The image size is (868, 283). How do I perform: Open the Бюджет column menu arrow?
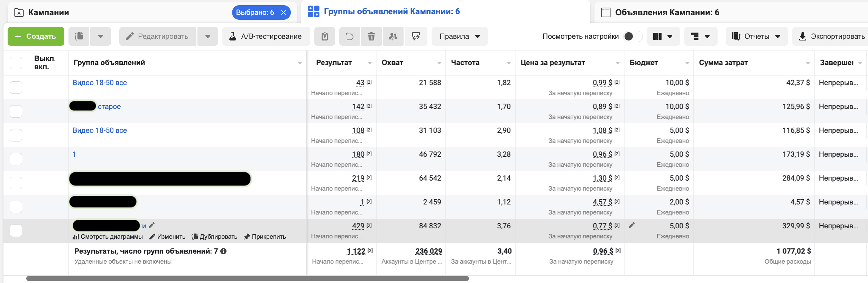(x=687, y=63)
